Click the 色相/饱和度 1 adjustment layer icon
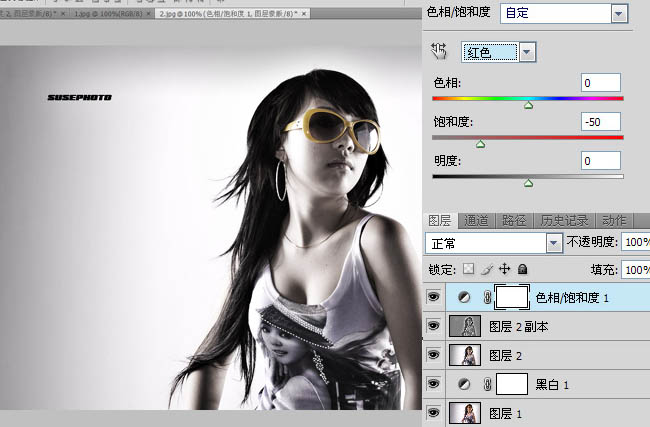The height and width of the screenshot is (427, 650). pos(465,298)
